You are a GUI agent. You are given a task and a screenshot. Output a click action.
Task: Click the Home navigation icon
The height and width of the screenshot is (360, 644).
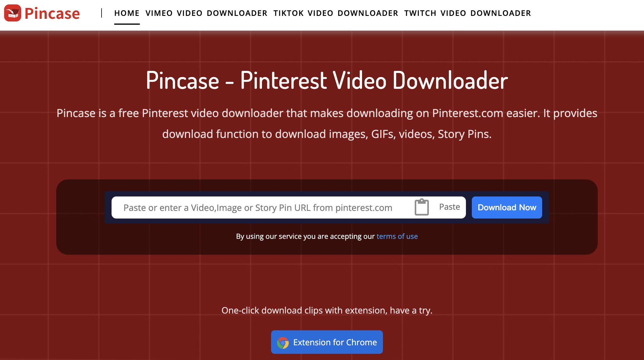[127, 13]
